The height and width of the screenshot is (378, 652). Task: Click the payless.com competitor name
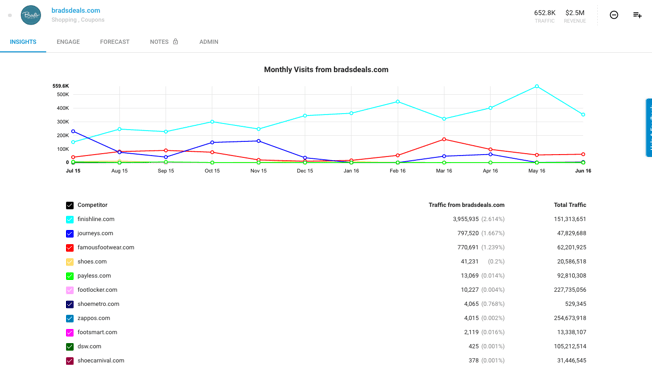tap(94, 276)
